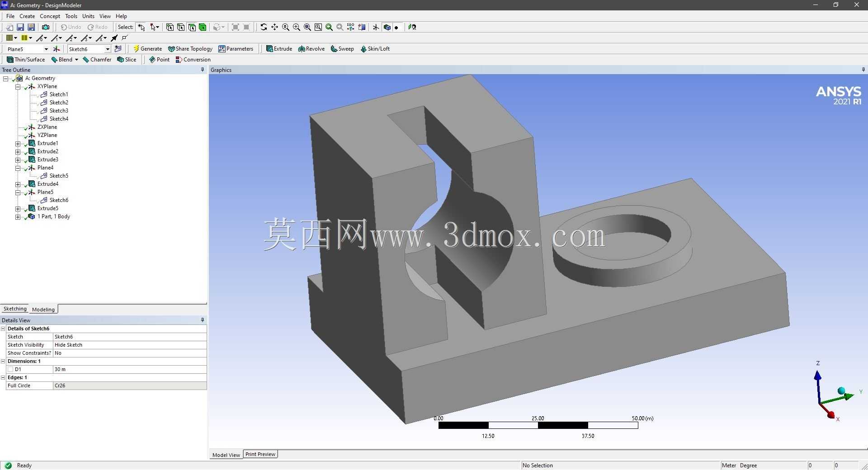The height and width of the screenshot is (470, 868).
Task: Activate the Rotate view tool
Action: 264,27
